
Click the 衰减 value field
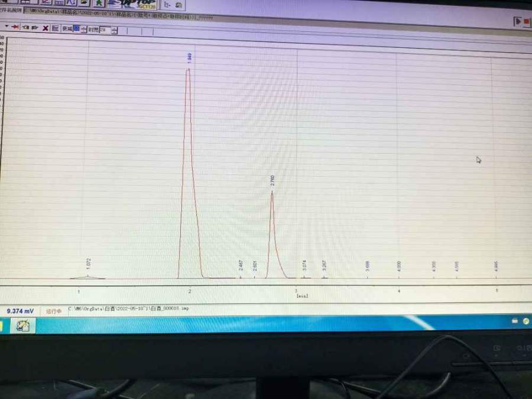click(76, 29)
